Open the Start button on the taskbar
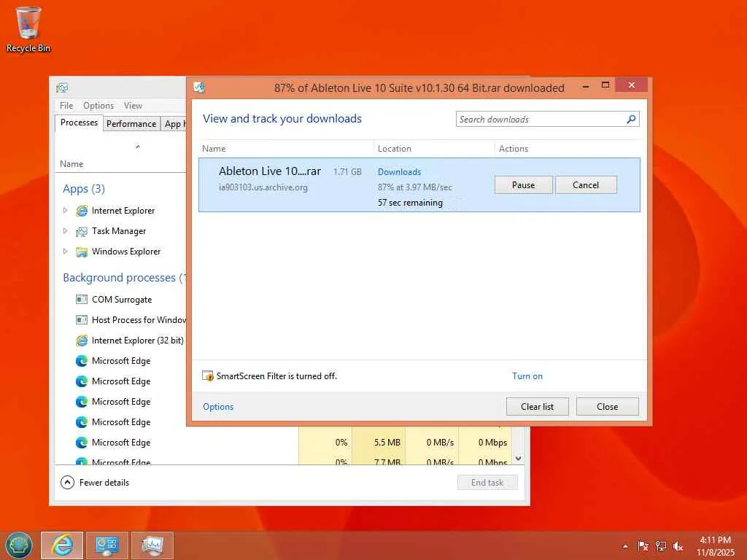 (x=18, y=545)
